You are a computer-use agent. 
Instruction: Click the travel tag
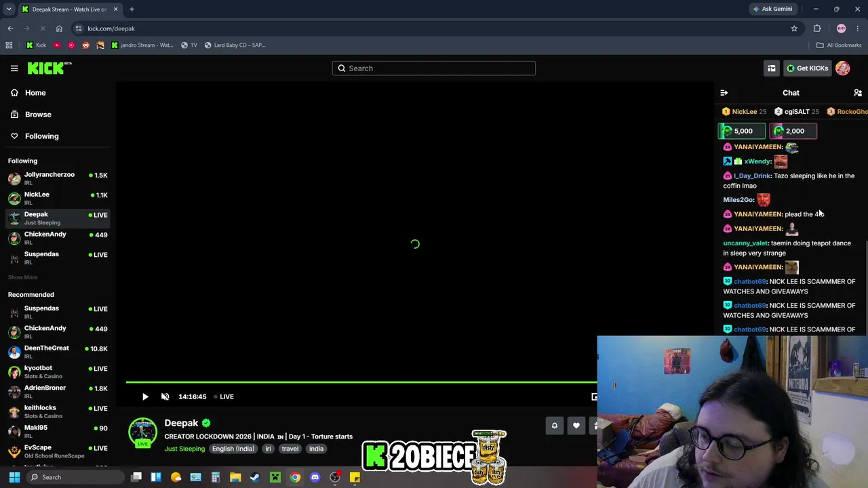click(x=290, y=449)
